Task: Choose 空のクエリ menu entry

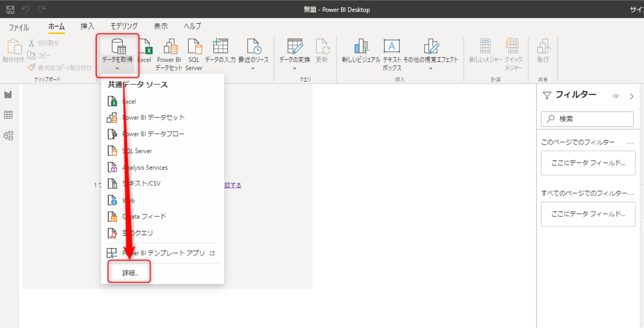Action: pos(163,233)
